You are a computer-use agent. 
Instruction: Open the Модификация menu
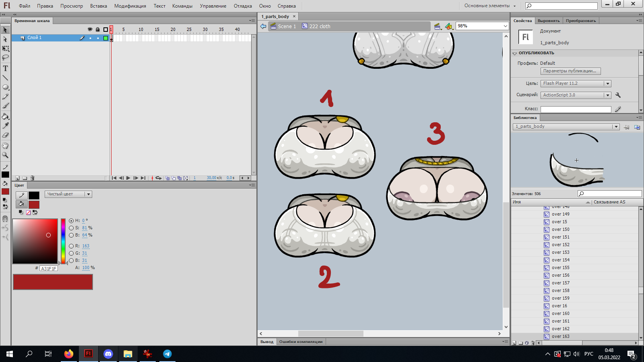click(130, 6)
